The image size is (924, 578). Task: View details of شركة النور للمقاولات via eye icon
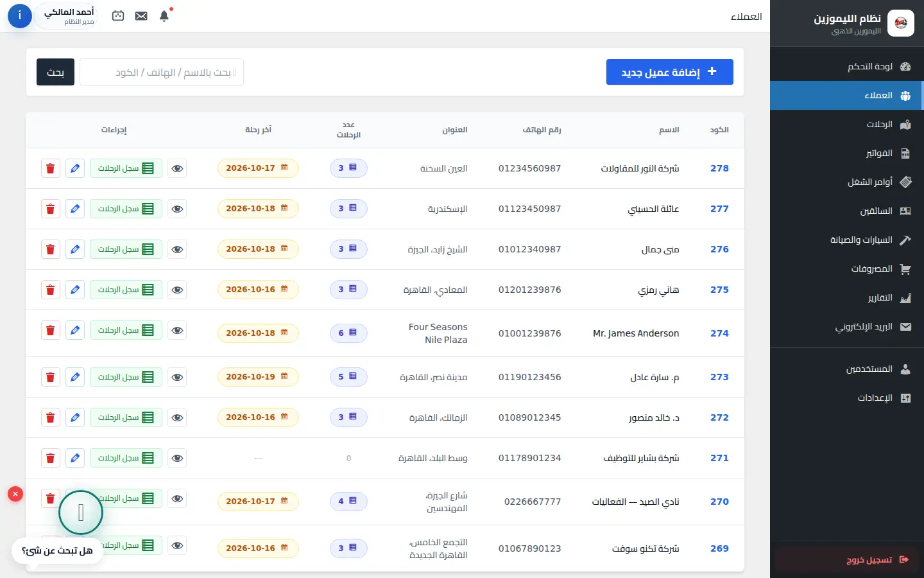[x=177, y=168]
